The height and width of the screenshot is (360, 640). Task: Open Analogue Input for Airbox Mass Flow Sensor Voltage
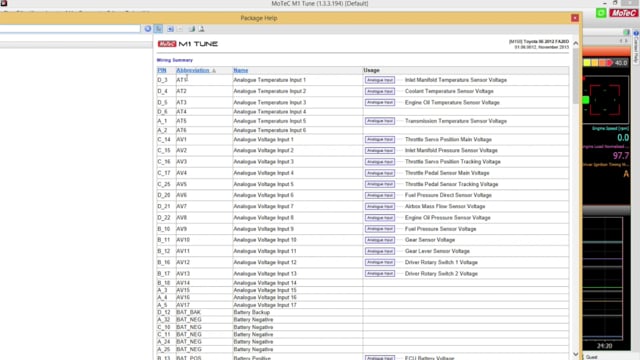click(380, 207)
